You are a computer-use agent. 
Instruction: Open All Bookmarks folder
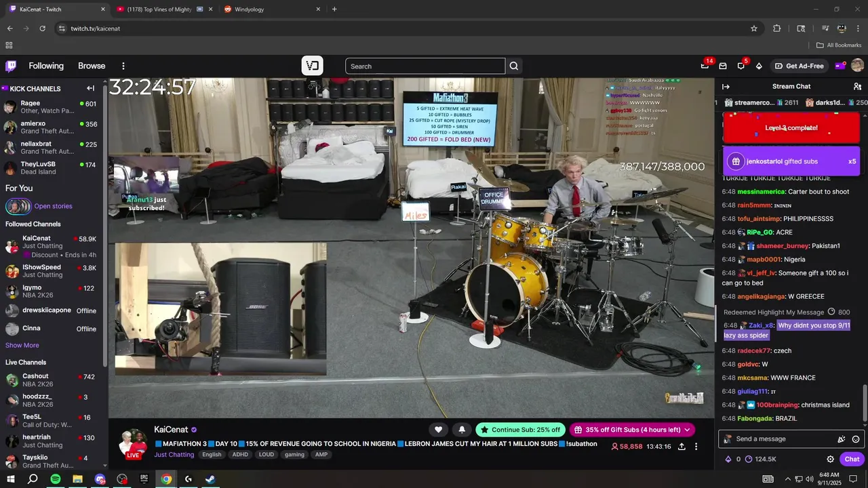tap(839, 45)
